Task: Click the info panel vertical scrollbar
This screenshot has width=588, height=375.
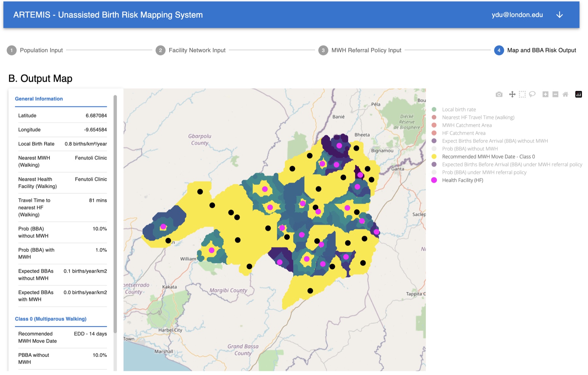Action: point(115,214)
